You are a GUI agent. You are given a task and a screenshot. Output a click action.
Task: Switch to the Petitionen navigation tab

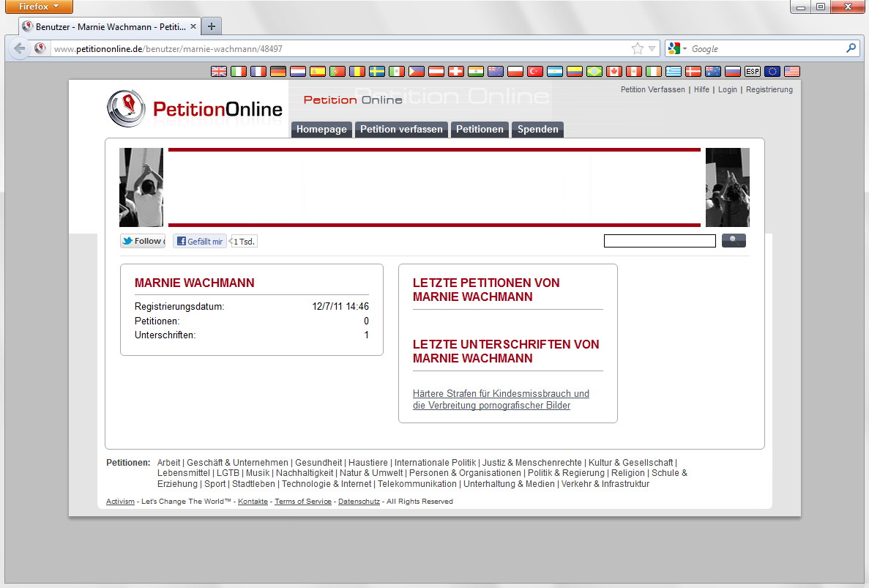480,130
